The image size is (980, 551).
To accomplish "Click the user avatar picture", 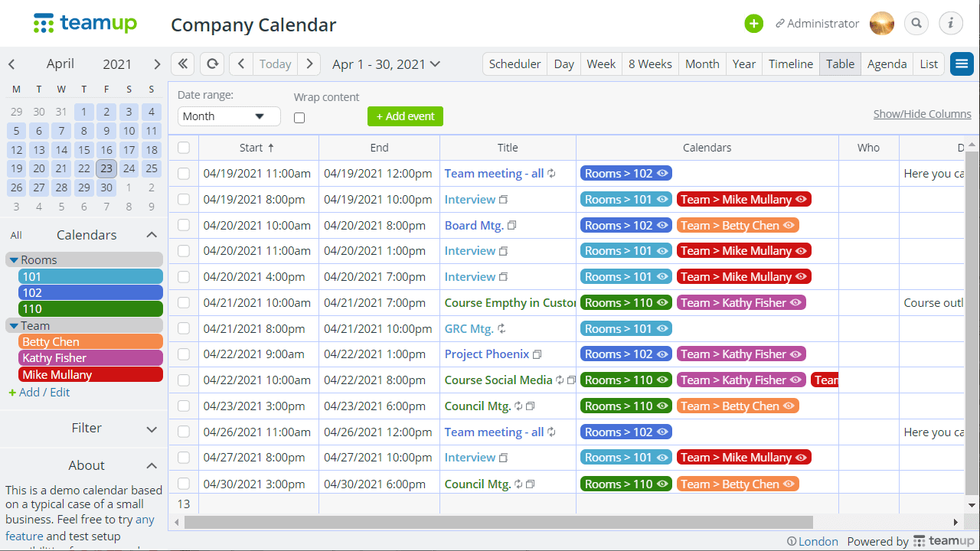I will pyautogui.click(x=882, y=24).
